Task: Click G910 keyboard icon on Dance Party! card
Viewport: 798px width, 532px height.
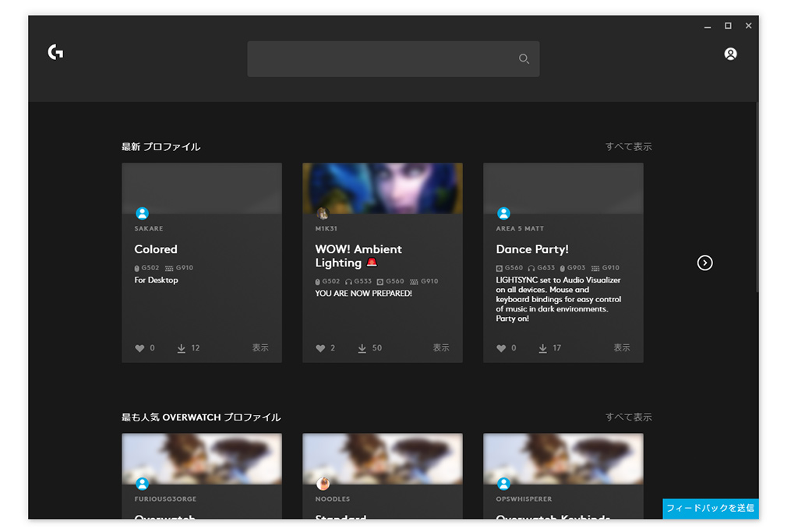Action: pyautogui.click(x=595, y=268)
